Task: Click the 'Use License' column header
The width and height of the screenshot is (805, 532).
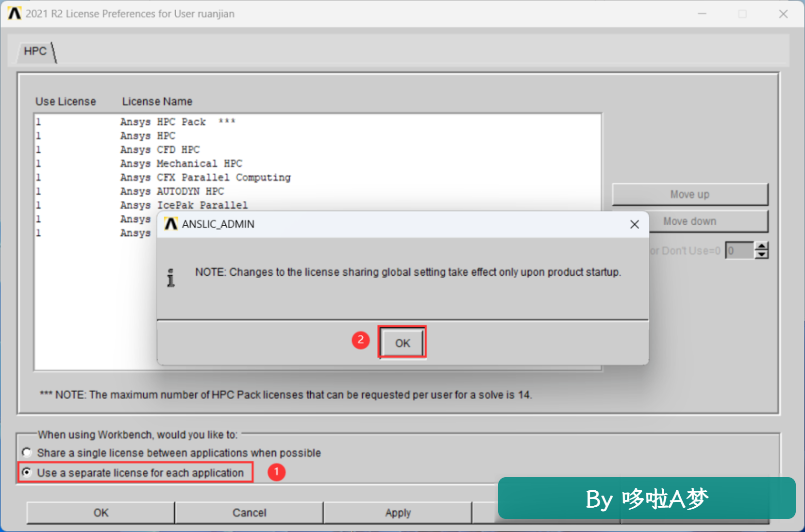Action: coord(66,101)
